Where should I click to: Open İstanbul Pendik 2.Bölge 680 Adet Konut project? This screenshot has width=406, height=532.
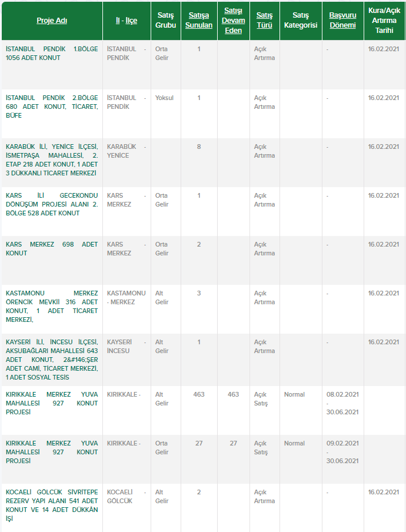pyautogui.click(x=52, y=107)
